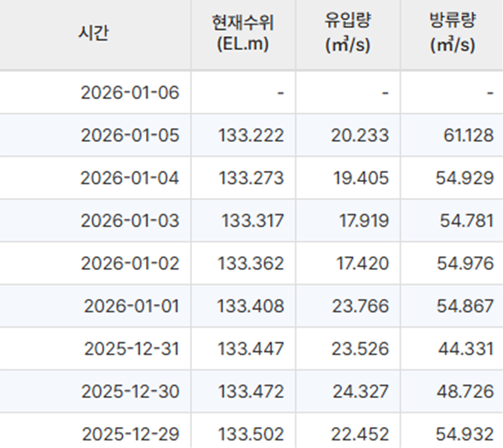Click the 2025-12-29 date cell
Image resolution: width=503 pixels, height=448 pixels.
tap(130, 434)
